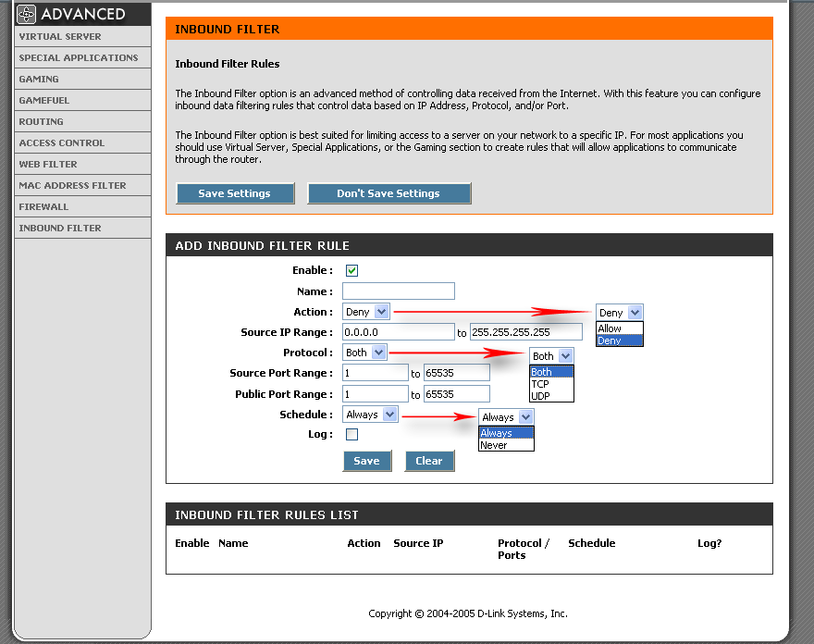Choose Allow in the expanded Action list
The height and width of the screenshot is (644, 814).
620,328
